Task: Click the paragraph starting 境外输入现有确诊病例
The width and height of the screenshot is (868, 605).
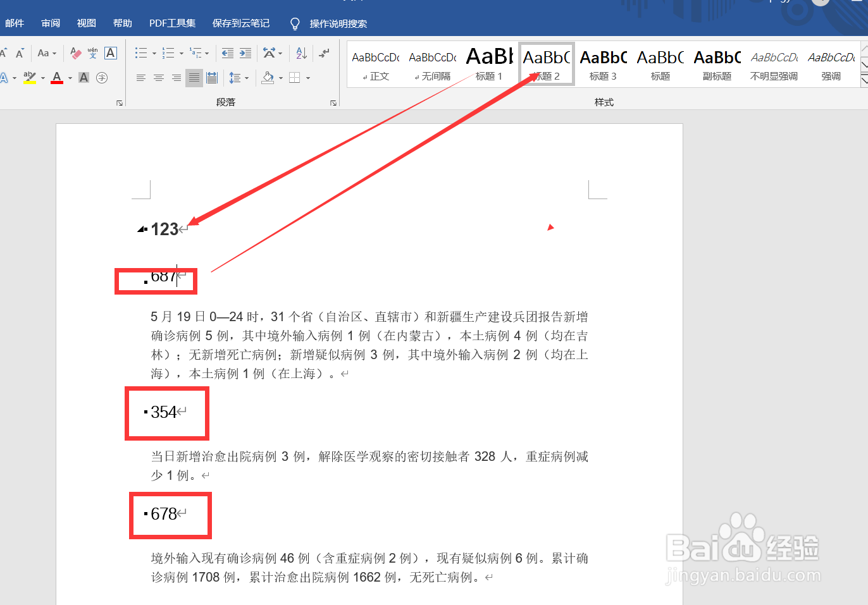Action: [369, 568]
